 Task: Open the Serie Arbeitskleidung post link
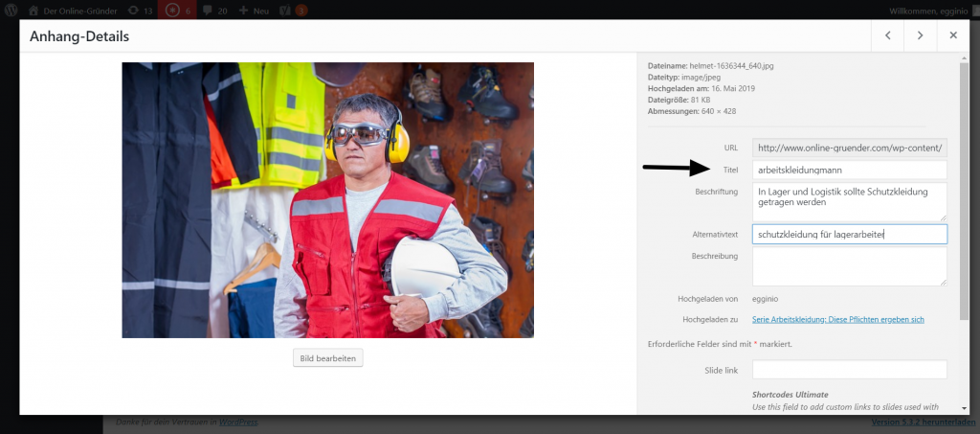coord(838,320)
